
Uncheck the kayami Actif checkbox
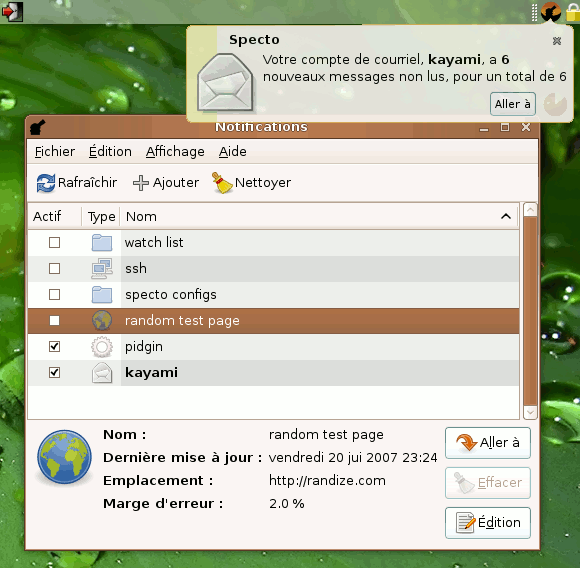pos(54,373)
